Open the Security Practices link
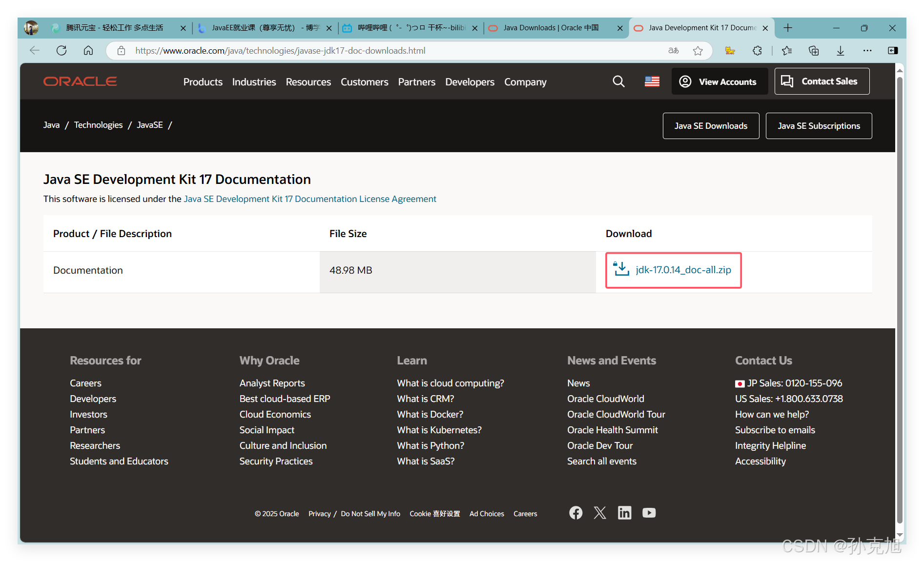The image size is (924, 562). tap(276, 462)
